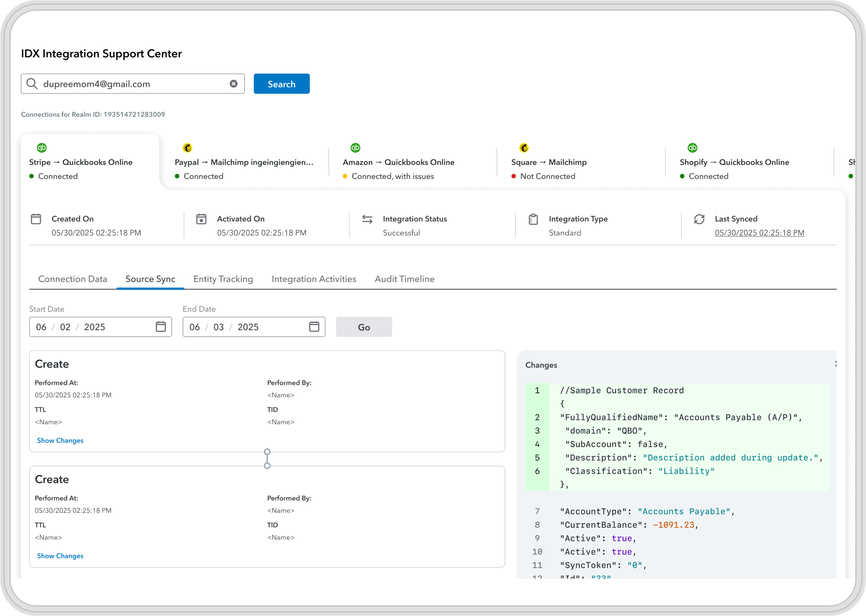
Task: Click the Created On calendar icon
Action: pos(36,219)
